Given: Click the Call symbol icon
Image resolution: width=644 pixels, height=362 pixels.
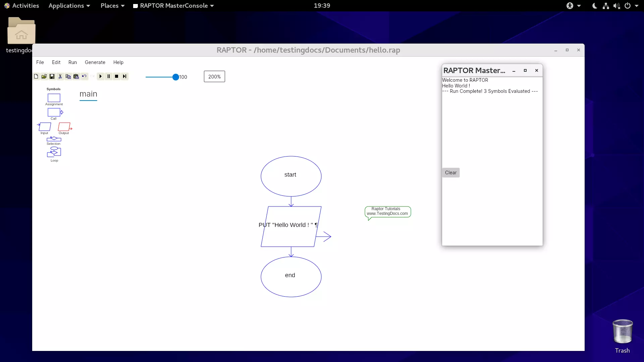Looking at the screenshot, I should [54, 112].
